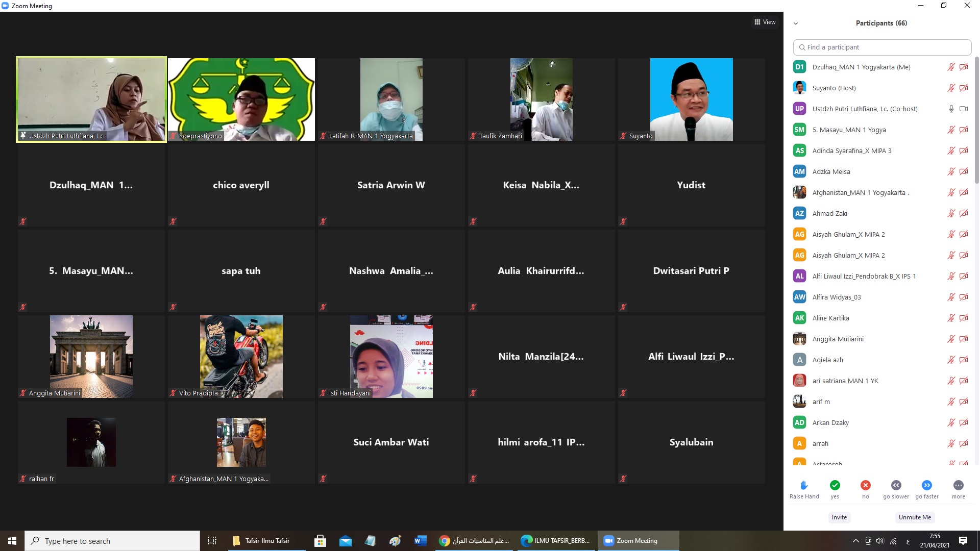Screen dimensions: 980x551
Task: Click the Unmute Me button
Action: click(915, 517)
